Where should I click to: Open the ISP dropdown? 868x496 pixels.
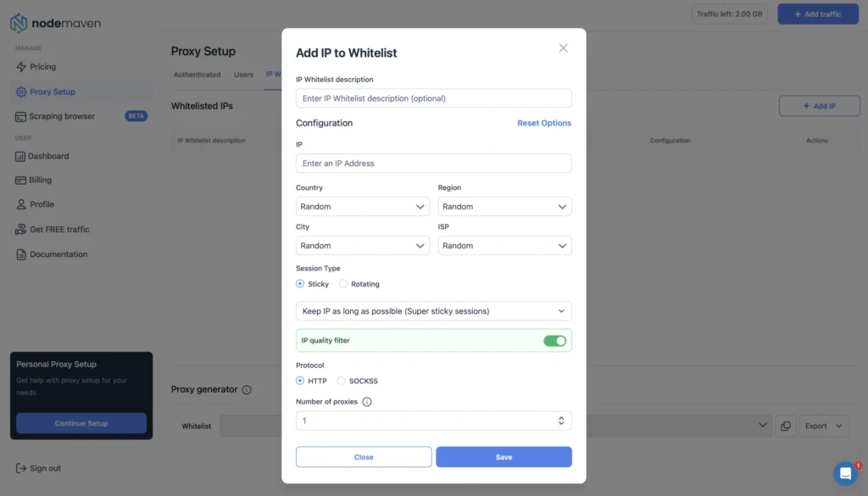click(505, 246)
